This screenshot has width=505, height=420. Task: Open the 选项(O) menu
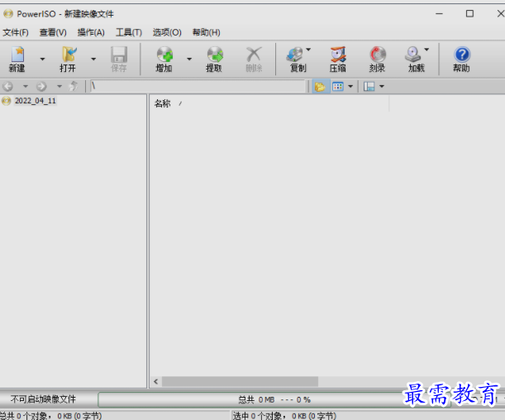[167, 32]
